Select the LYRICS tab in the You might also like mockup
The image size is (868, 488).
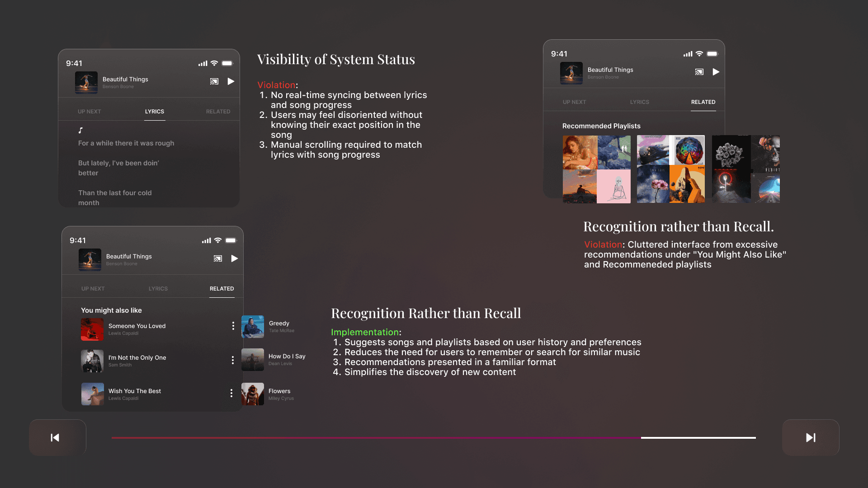(158, 289)
